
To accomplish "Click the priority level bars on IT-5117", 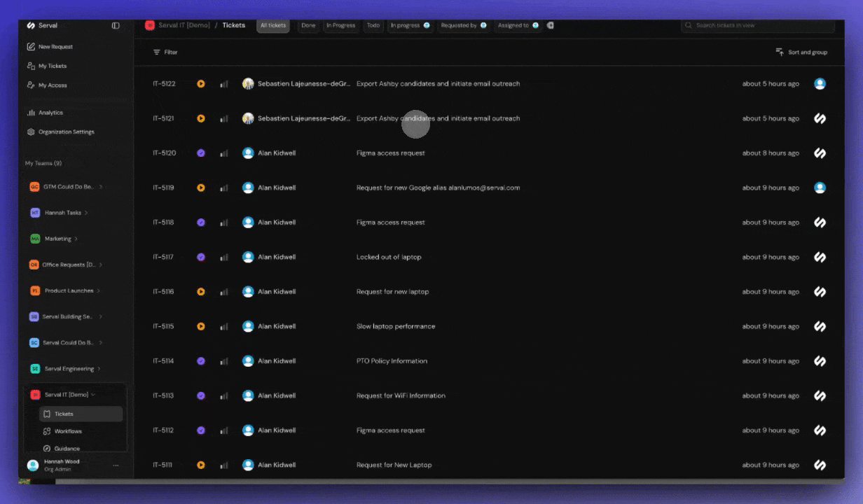I will [223, 257].
